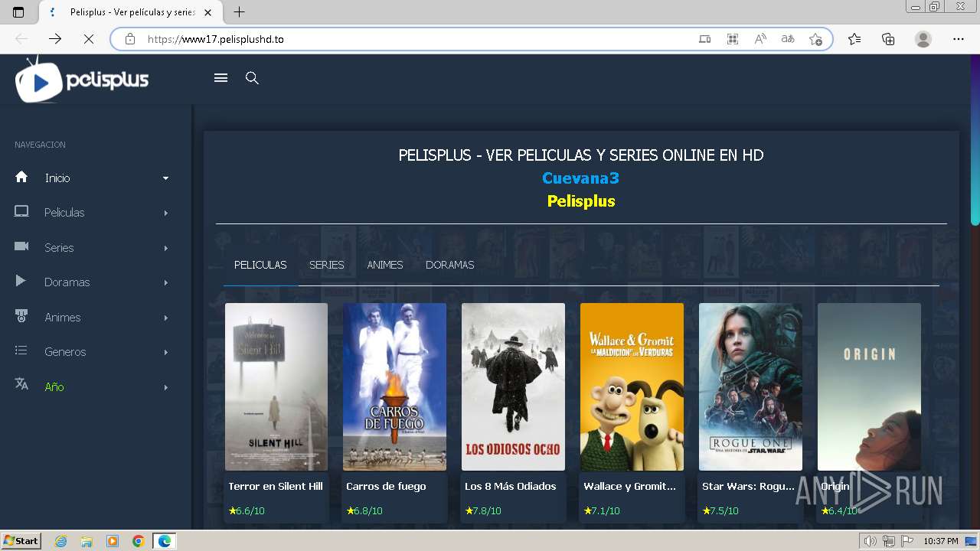Open the Cuevana3 link

(x=580, y=178)
